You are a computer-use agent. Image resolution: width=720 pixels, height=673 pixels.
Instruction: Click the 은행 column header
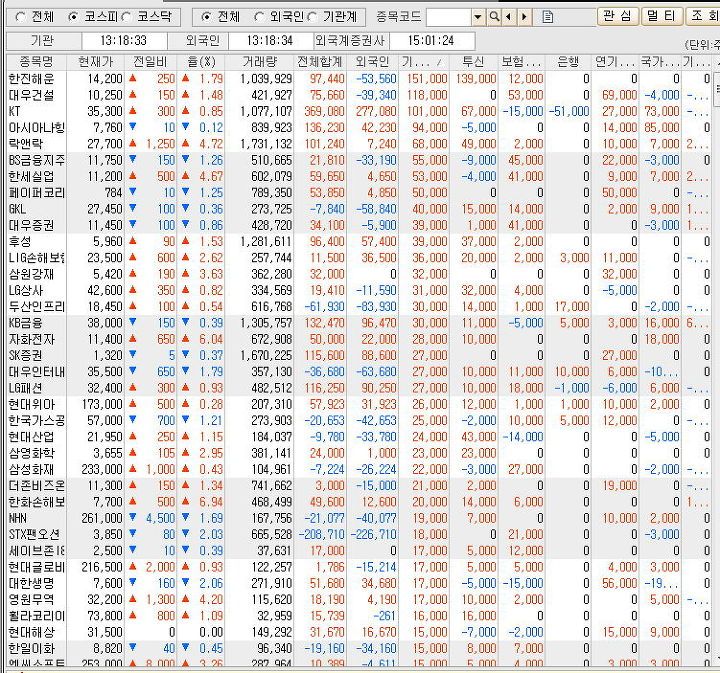568,62
